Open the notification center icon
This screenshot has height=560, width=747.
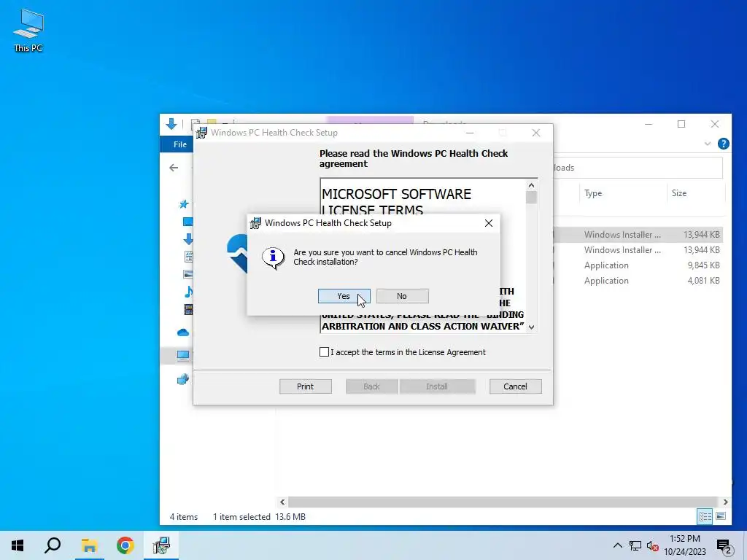point(724,545)
